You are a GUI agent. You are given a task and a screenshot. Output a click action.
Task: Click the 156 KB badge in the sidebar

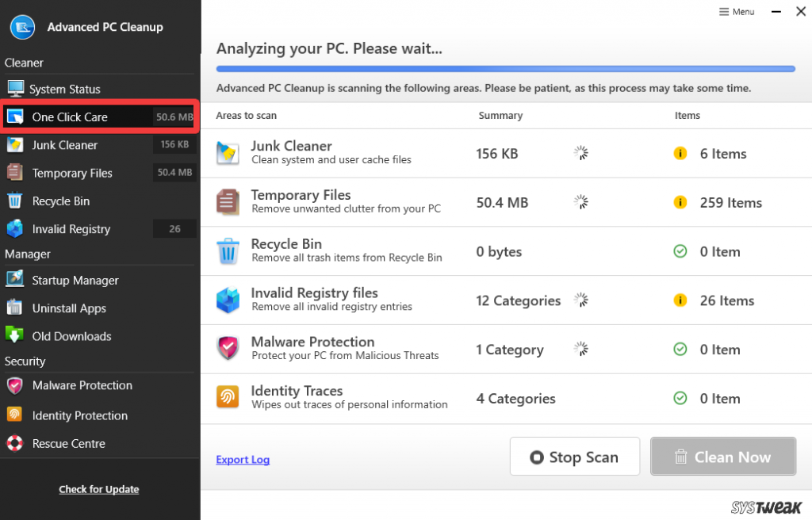click(x=174, y=144)
